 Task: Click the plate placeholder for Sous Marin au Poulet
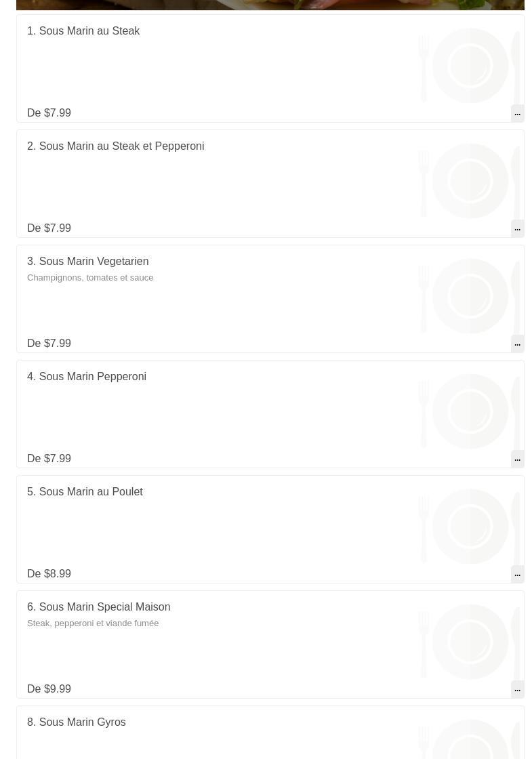pos(470,527)
